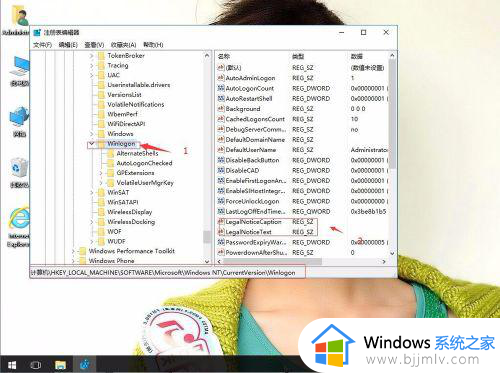Image resolution: width=500 pixels, height=373 pixels.
Task: Select the WbemPerf key
Action: click(x=122, y=114)
